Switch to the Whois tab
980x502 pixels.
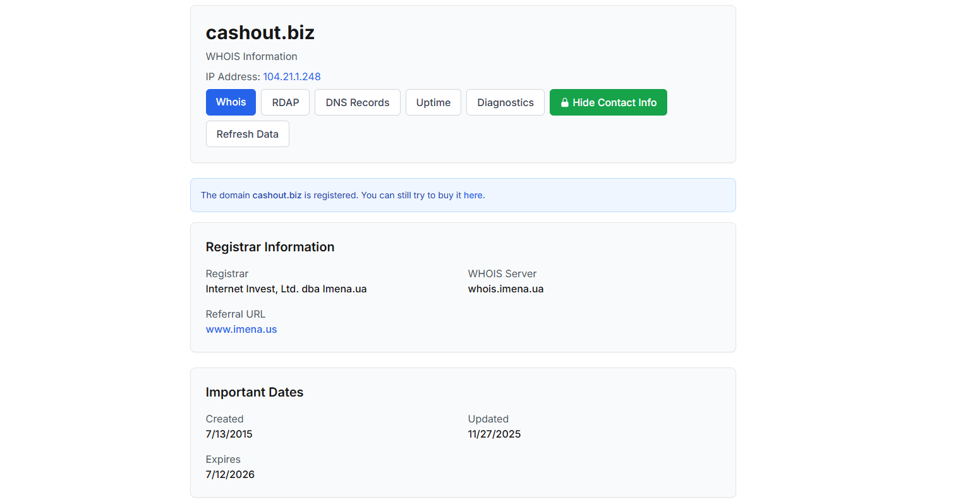click(231, 102)
